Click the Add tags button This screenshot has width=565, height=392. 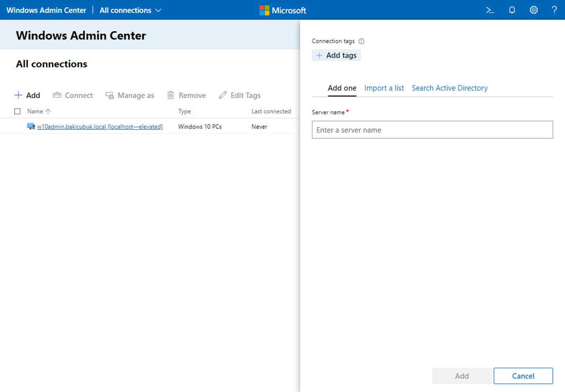(x=336, y=55)
